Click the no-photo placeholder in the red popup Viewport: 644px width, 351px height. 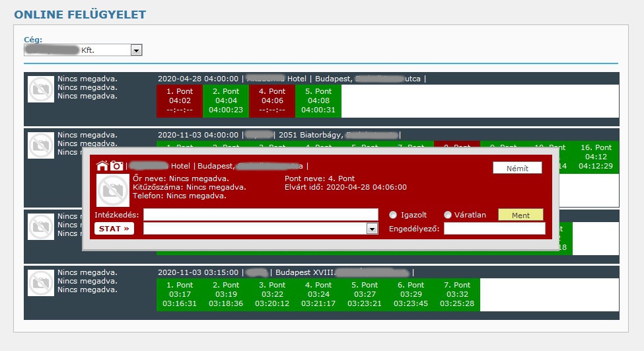[x=113, y=190]
